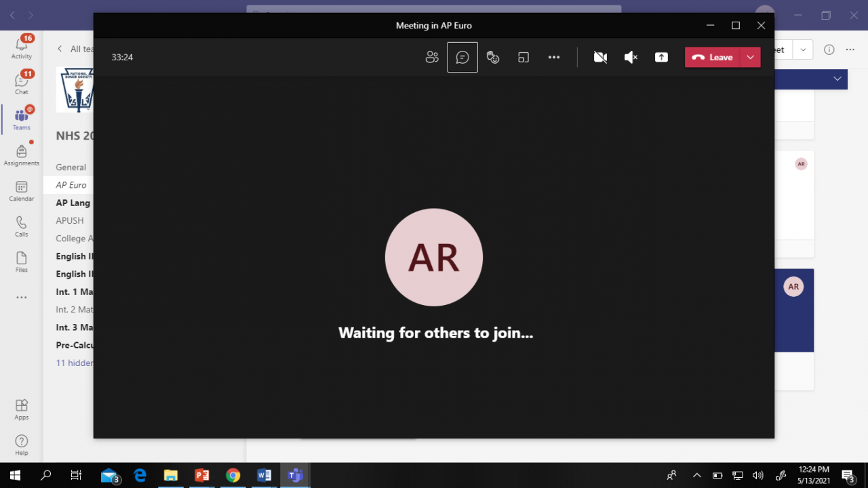Screen dimensions: 868x488
Task: Open Windows taskbar search
Action: (x=46, y=475)
